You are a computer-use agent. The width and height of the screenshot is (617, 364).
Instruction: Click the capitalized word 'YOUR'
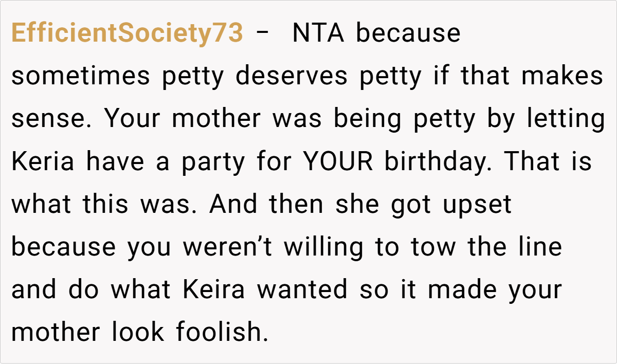click(337, 162)
